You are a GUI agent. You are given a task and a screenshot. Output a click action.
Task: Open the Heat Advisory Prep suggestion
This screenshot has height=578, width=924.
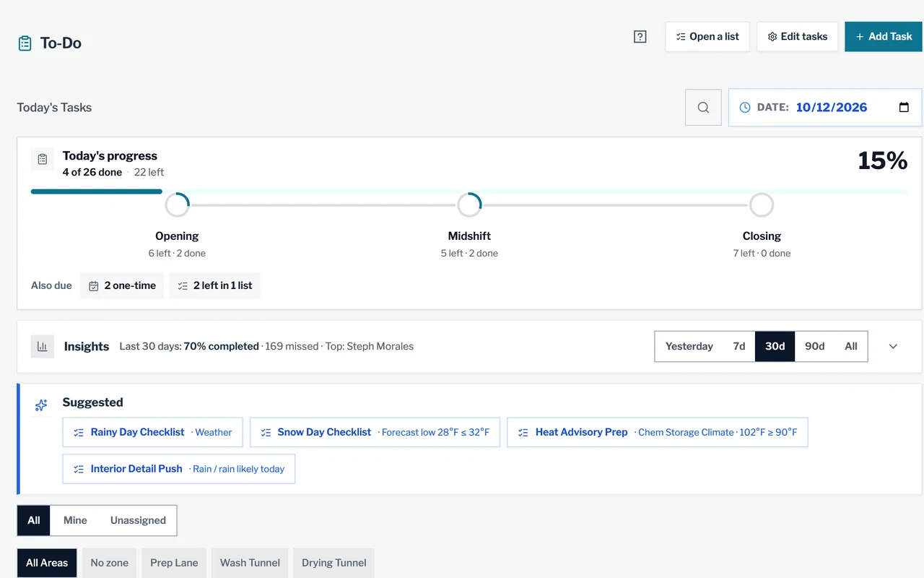pyautogui.click(x=658, y=432)
